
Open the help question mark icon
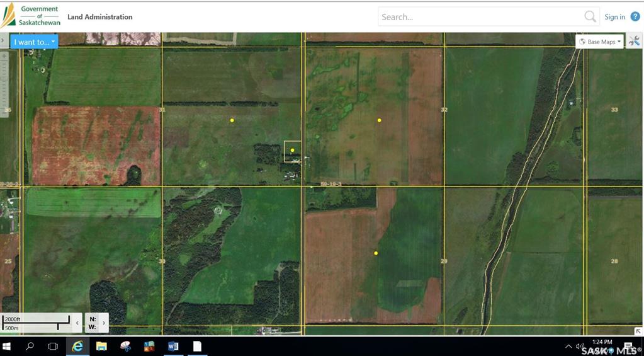pyautogui.click(x=635, y=16)
